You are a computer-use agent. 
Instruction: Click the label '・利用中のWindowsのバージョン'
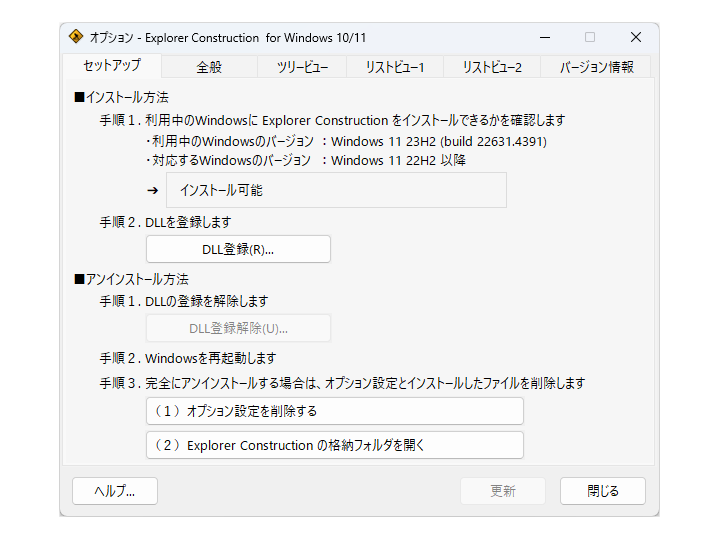click(x=229, y=141)
